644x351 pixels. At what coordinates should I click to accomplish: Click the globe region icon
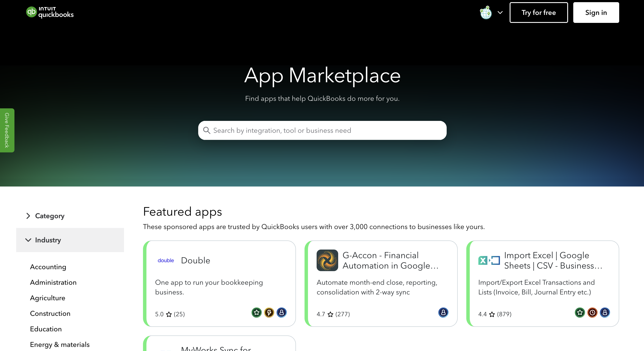485,13
